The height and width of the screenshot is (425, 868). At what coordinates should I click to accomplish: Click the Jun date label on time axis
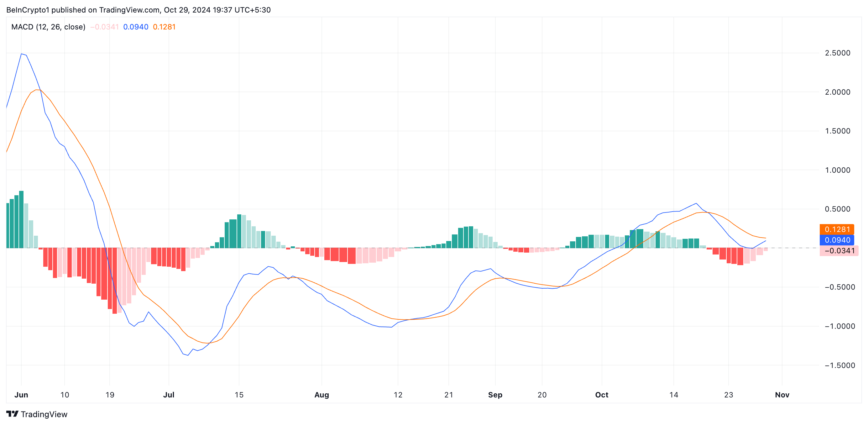pos(21,395)
